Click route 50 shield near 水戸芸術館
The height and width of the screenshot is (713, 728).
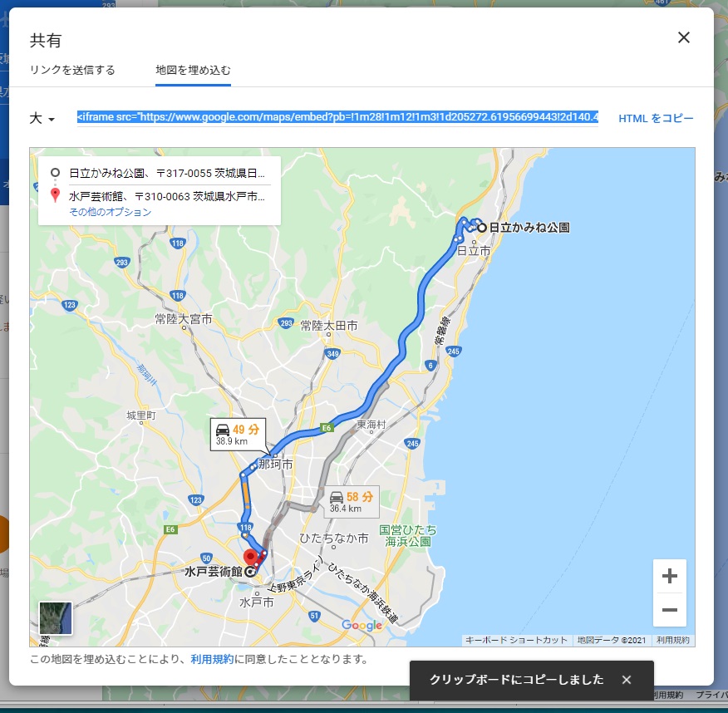coord(207,558)
